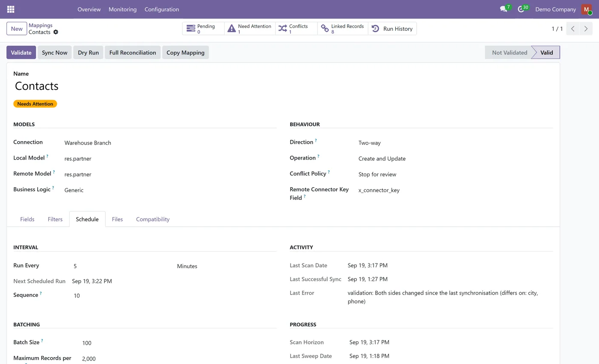Go to the previous record arrow
599x364 pixels.
point(573,29)
